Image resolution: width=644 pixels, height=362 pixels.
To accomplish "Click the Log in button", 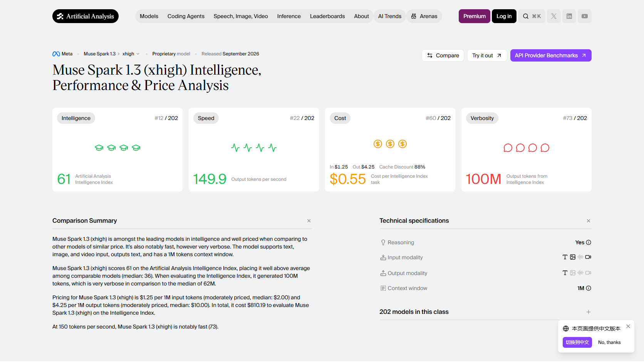I will point(504,16).
